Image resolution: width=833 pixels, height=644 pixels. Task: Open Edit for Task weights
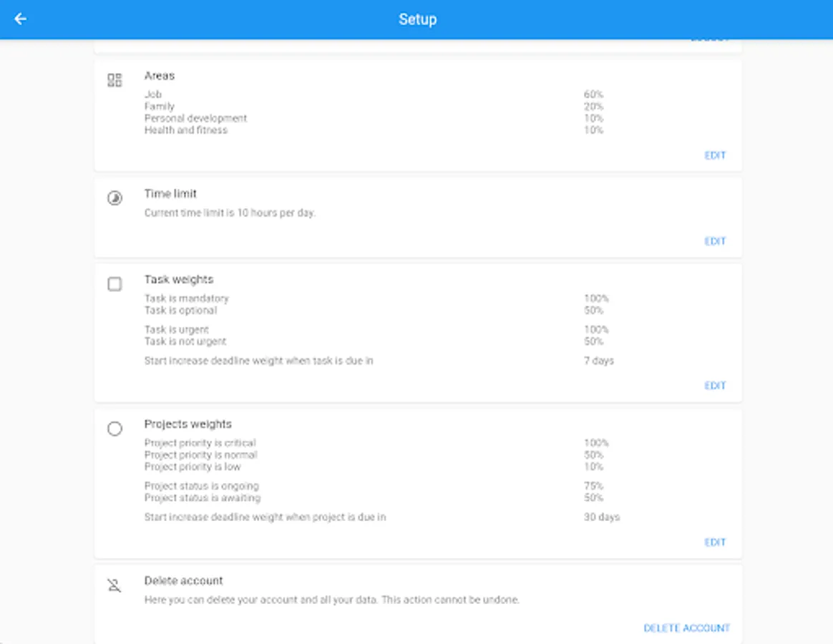click(715, 386)
